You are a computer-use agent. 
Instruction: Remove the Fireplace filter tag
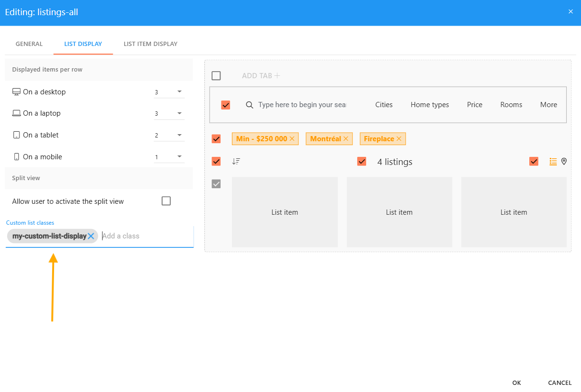coord(399,139)
